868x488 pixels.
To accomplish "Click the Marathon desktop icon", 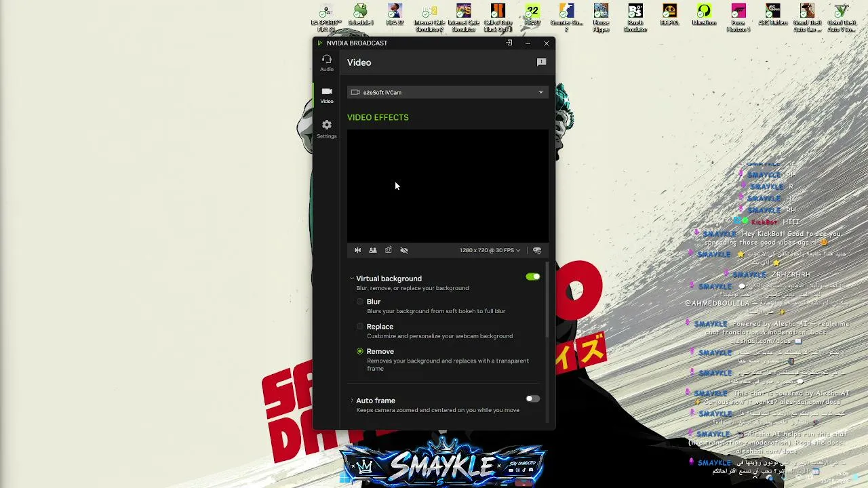I will click(x=704, y=16).
